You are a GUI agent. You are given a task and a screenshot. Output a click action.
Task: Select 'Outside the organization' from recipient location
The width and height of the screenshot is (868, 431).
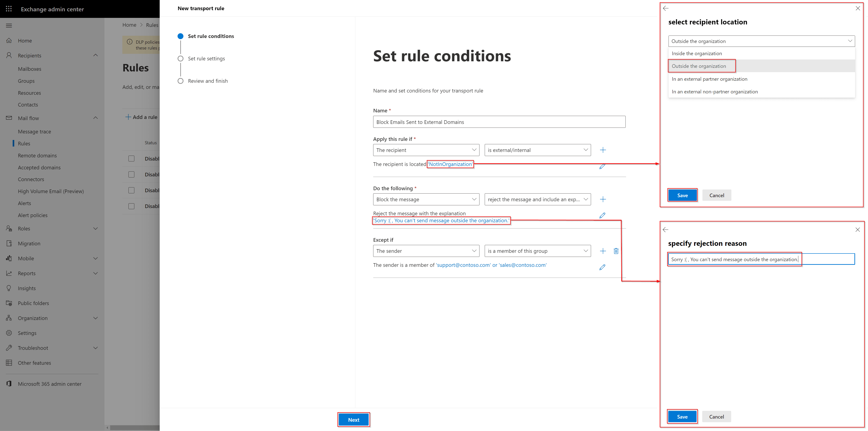click(x=699, y=65)
